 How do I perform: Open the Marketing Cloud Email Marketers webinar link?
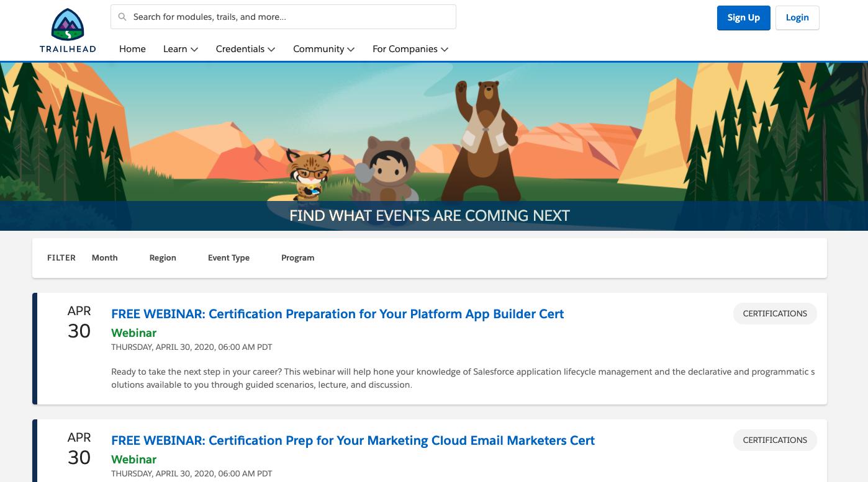pyautogui.click(x=353, y=440)
